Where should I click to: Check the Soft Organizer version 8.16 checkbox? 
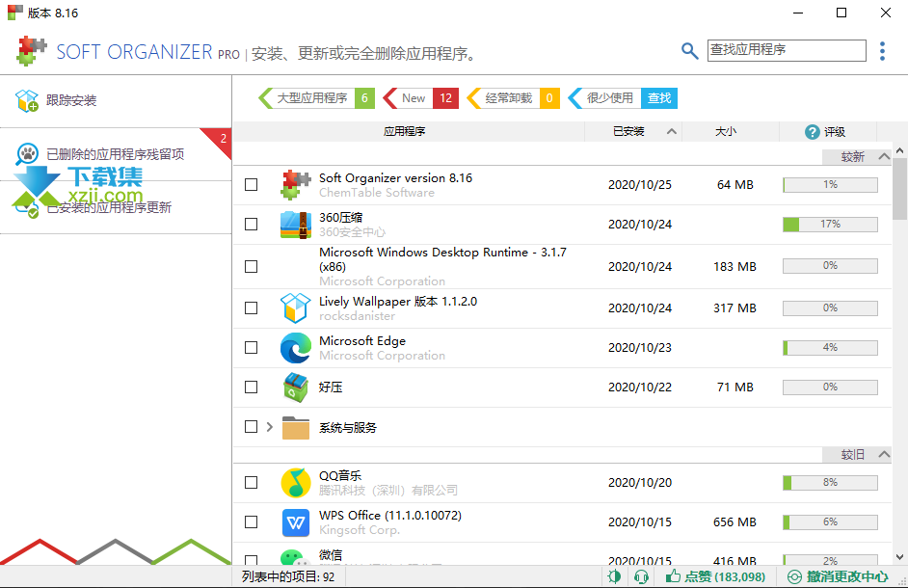pyautogui.click(x=252, y=185)
